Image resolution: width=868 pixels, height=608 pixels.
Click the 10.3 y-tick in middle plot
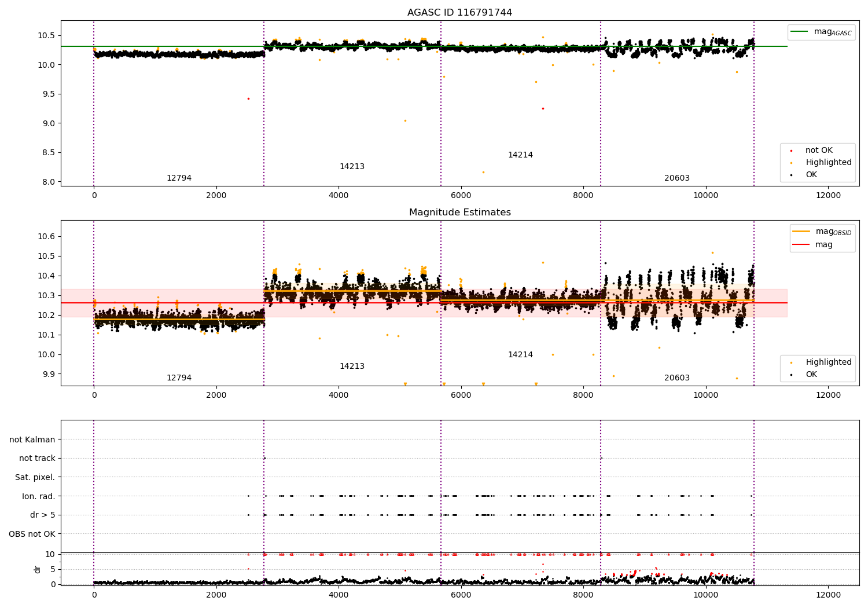point(46,296)
